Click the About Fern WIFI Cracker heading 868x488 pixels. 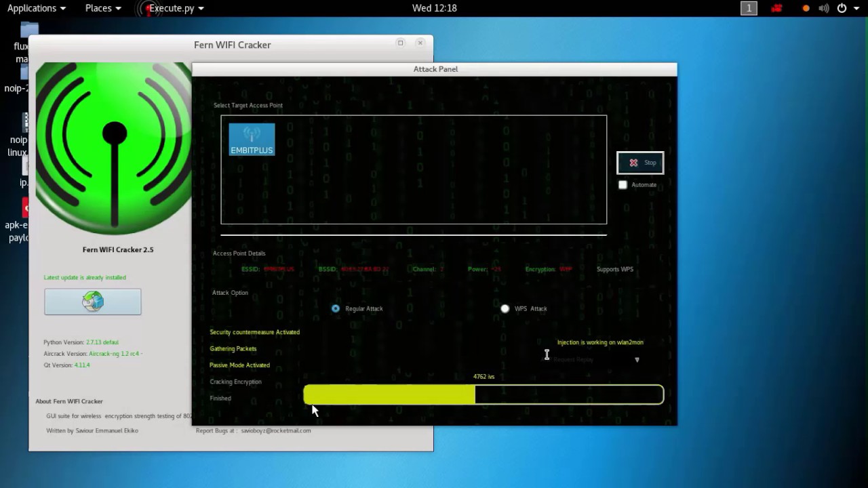[x=69, y=401]
